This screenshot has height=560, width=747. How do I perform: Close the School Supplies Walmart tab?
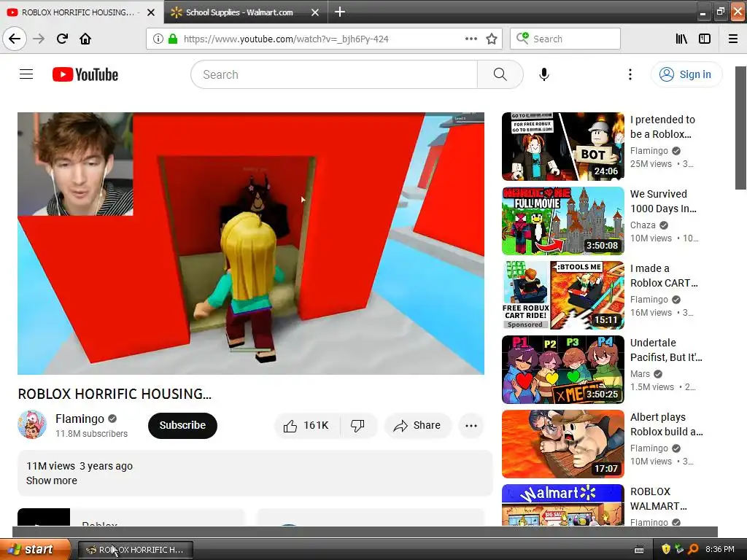point(315,12)
